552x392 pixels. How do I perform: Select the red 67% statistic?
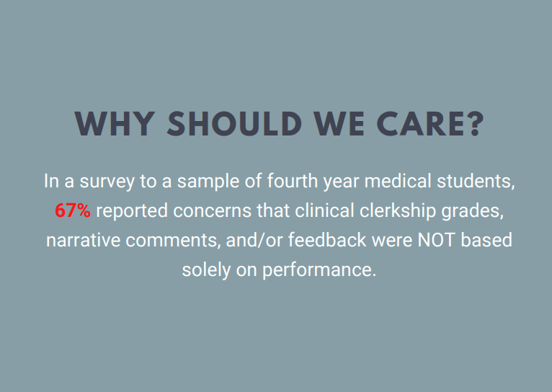click(x=73, y=211)
